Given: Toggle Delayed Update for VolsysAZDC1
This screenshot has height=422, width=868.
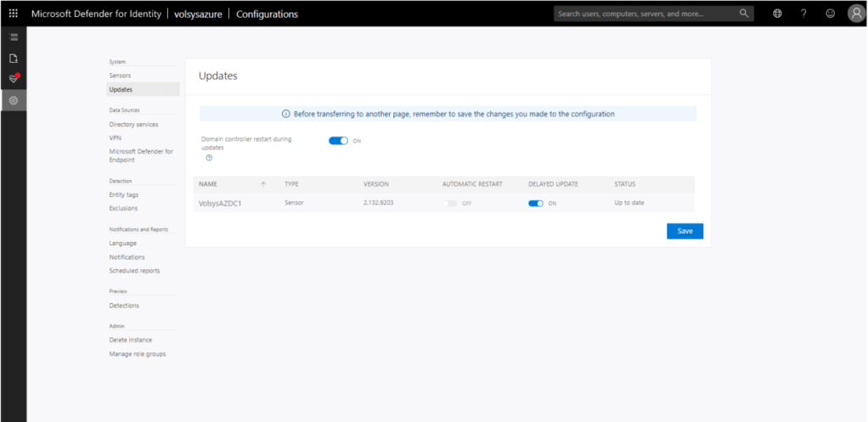Looking at the screenshot, I should tap(535, 203).
